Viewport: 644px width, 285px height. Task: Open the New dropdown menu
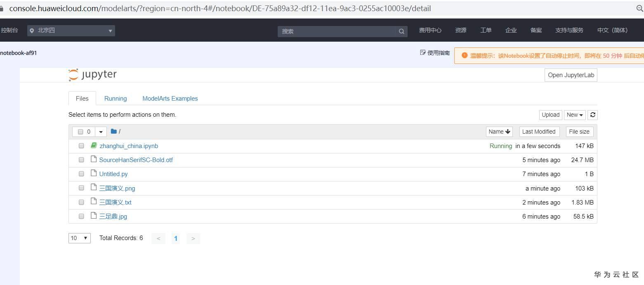pyautogui.click(x=575, y=115)
